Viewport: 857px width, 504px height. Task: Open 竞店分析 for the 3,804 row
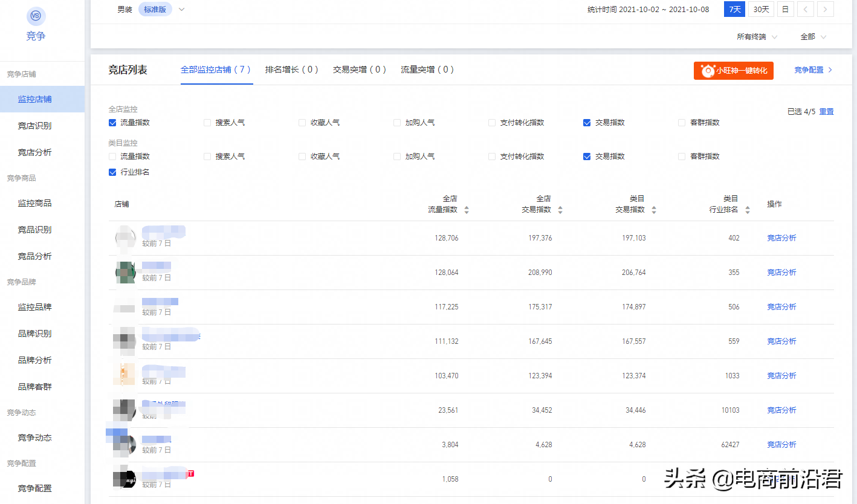(x=781, y=445)
